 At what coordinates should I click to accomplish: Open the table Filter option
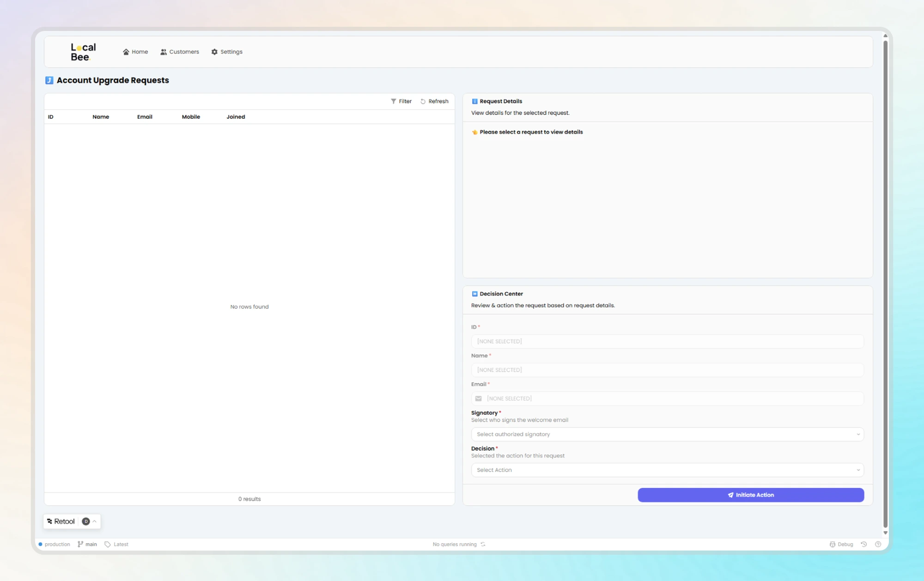401,101
